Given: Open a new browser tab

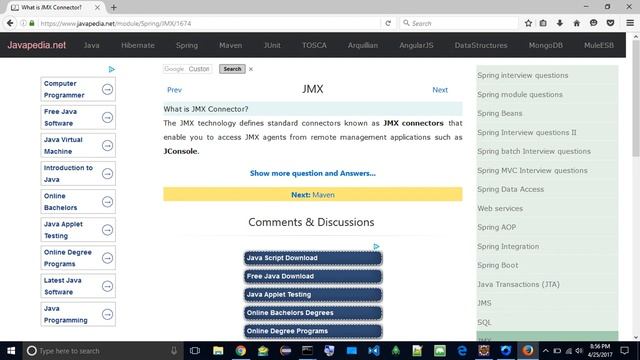Looking at the screenshot, I should click(x=113, y=7).
